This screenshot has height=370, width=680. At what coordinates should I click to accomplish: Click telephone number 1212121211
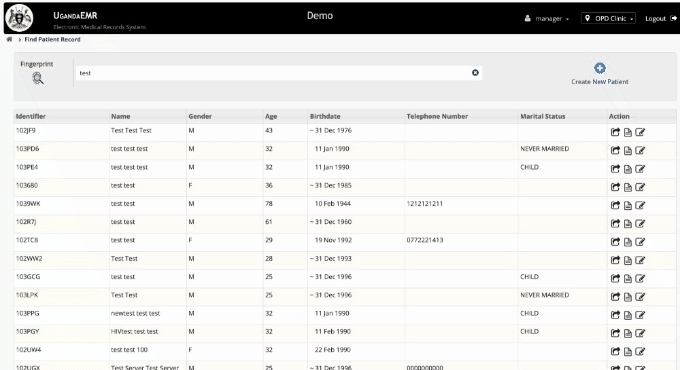(x=425, y=203)
